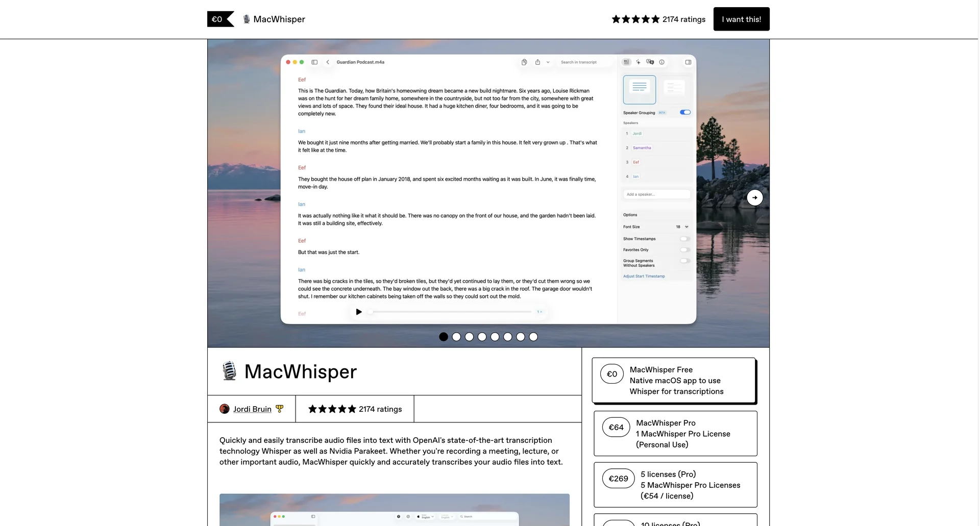Viewport: 980px width, 526px height.
Task: Click the header star rating with 2174 ratings
Action: (x=658, y=19)
